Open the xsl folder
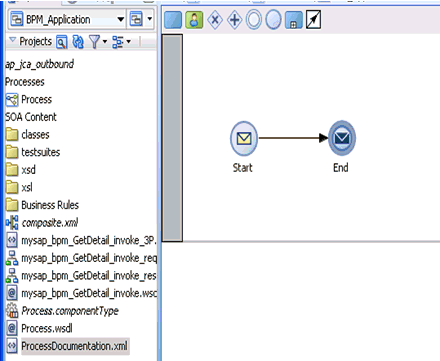The width and height of the screenshot is (440, 361). click(x=27, y=188)
